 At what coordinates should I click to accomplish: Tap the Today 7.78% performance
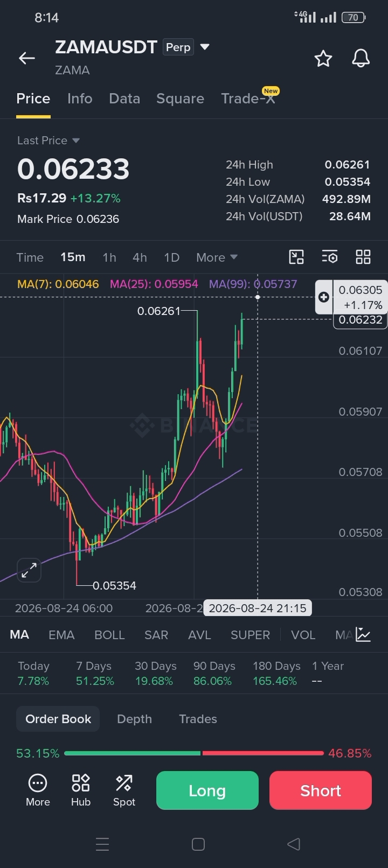click(33, 674)
